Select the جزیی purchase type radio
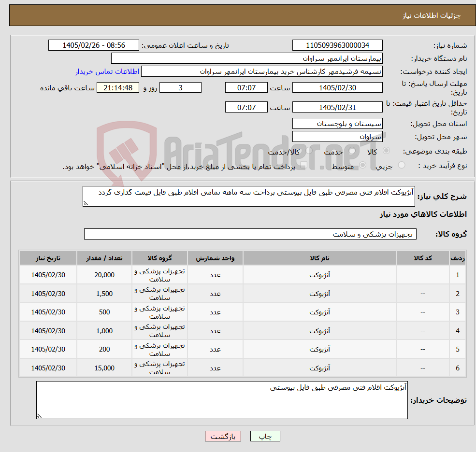This screenshot has width=476, height=452. (401, 165)
